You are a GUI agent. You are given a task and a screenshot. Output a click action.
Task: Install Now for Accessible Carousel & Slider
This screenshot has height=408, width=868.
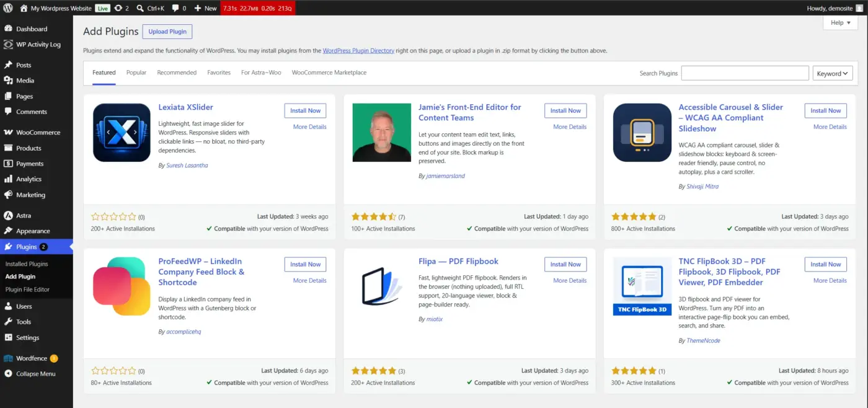(x=826, y=110)
